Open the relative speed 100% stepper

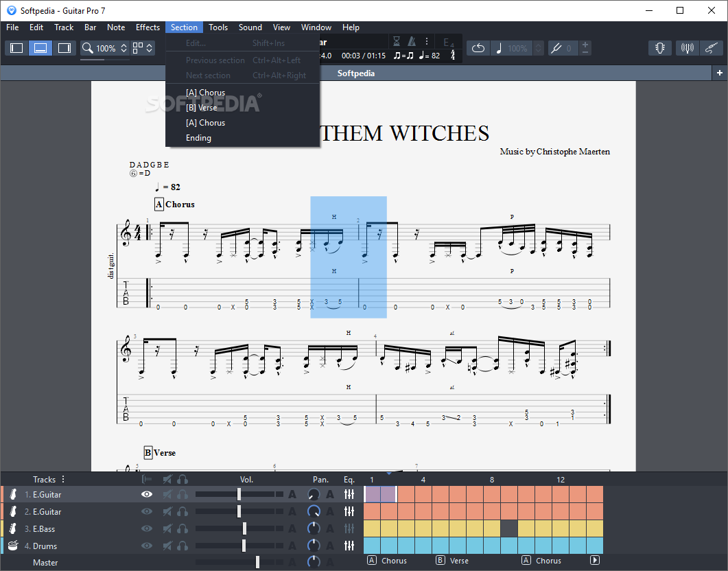tap(538, 48)
